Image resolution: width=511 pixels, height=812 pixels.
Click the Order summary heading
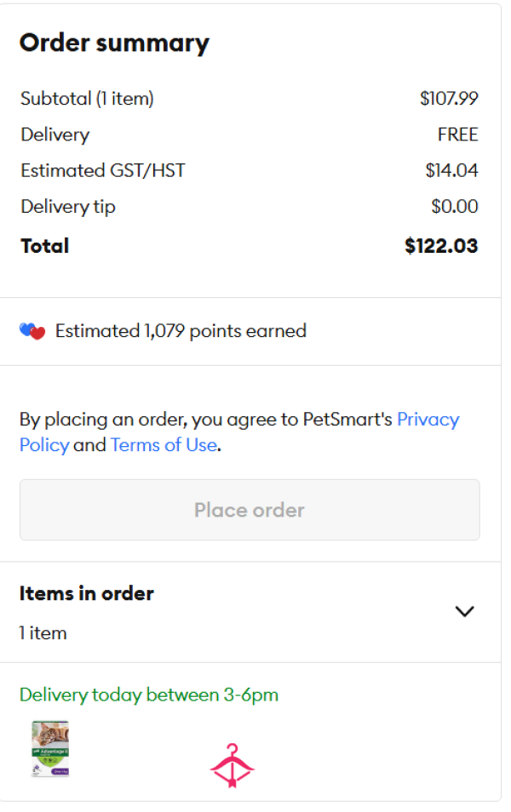pos(114,43)
